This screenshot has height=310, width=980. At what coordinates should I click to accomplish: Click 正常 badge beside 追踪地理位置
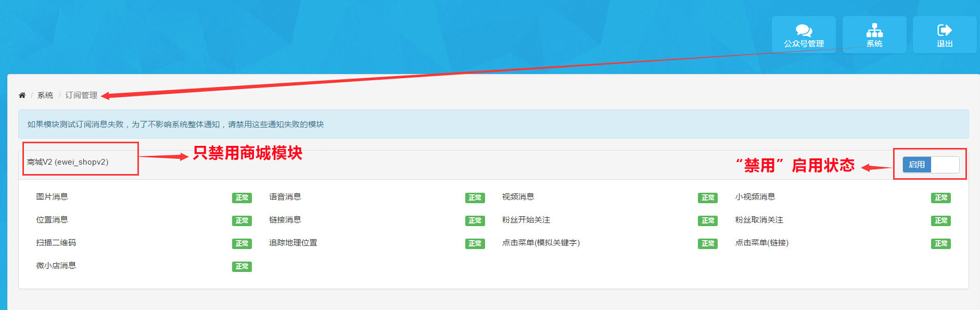point(475,243)
